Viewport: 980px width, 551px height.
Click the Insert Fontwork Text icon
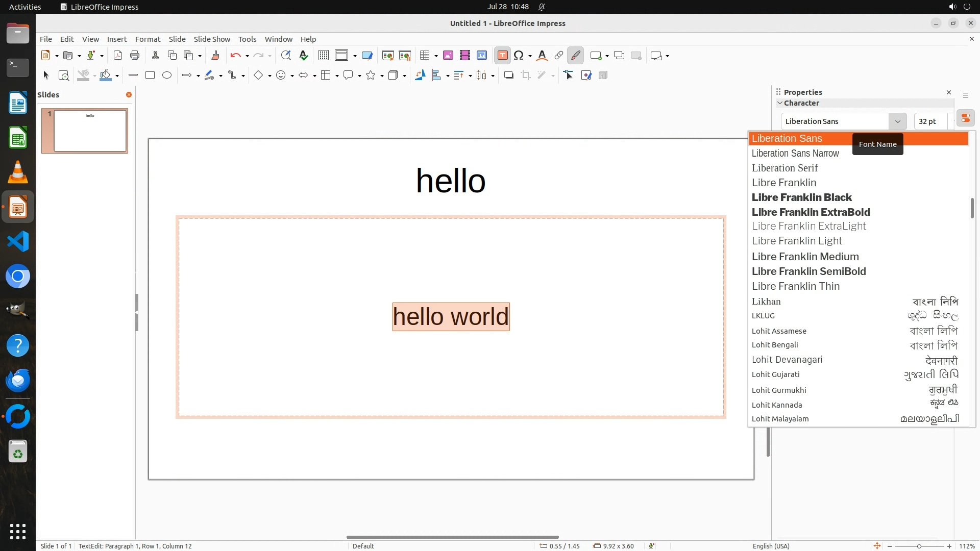[542, 56]
